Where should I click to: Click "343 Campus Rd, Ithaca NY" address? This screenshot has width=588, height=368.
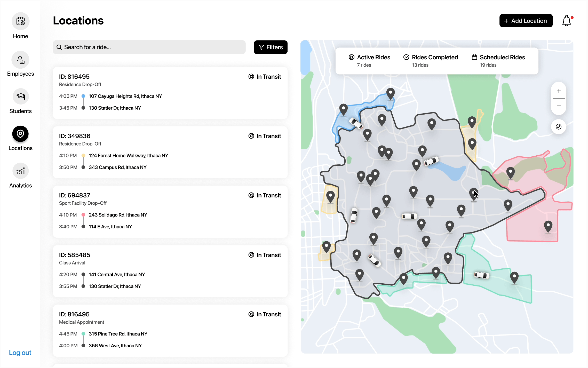point(117,167)
